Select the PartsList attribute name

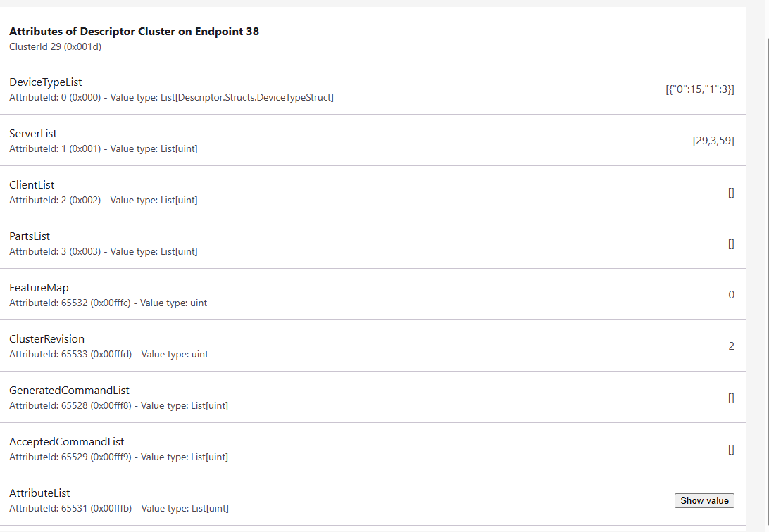click(30, 236)
